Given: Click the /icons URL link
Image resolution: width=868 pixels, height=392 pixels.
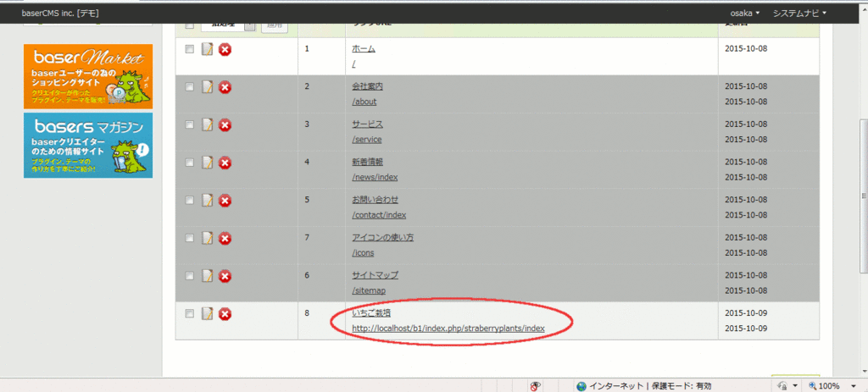Looking at the screenshot, I should (x=363, y=252).
